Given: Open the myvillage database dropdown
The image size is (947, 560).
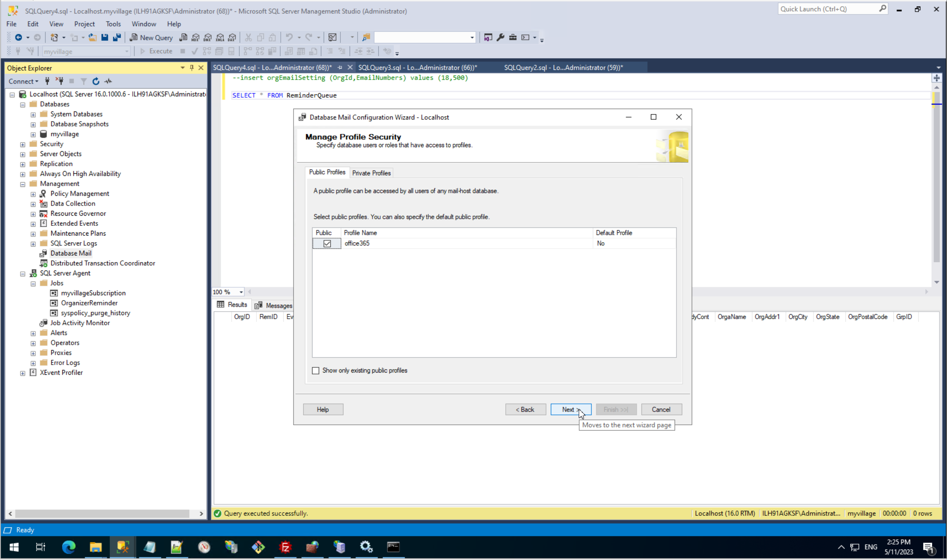Looking at the screenshot, I should coord(126,52).
